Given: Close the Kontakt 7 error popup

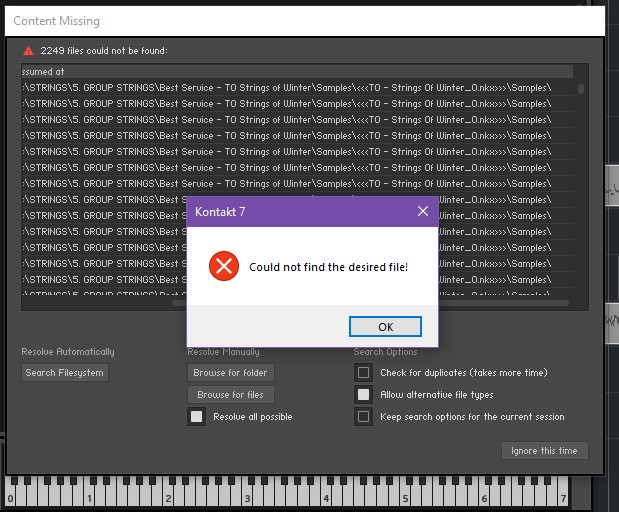Looking at the screenshot, I should [x=423, y=211].
